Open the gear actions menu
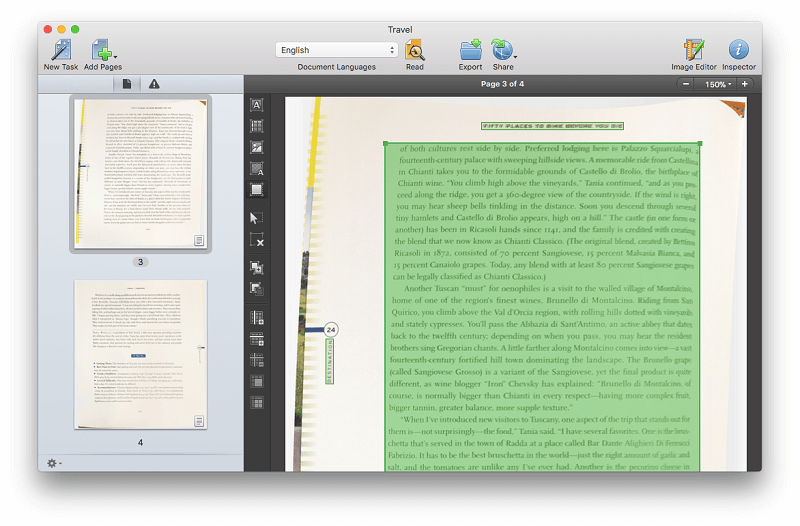The image size is (800, 526). pos(54,463)
